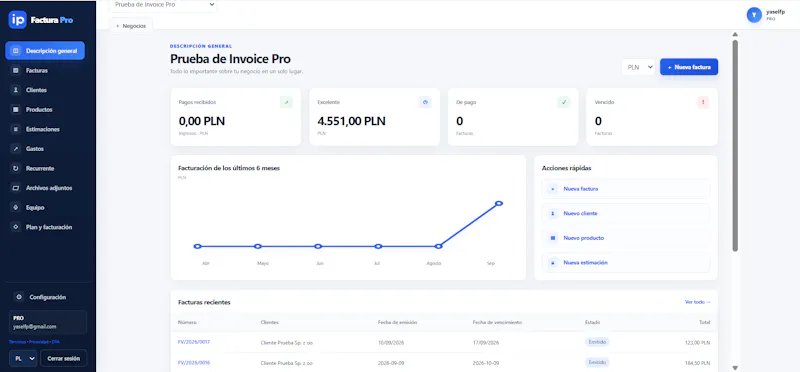Image resolution: width=800 pixels, height=372 pixels.
Task: Click the DPA footer link
Action: pyautogui.click(x=56, y=342)
